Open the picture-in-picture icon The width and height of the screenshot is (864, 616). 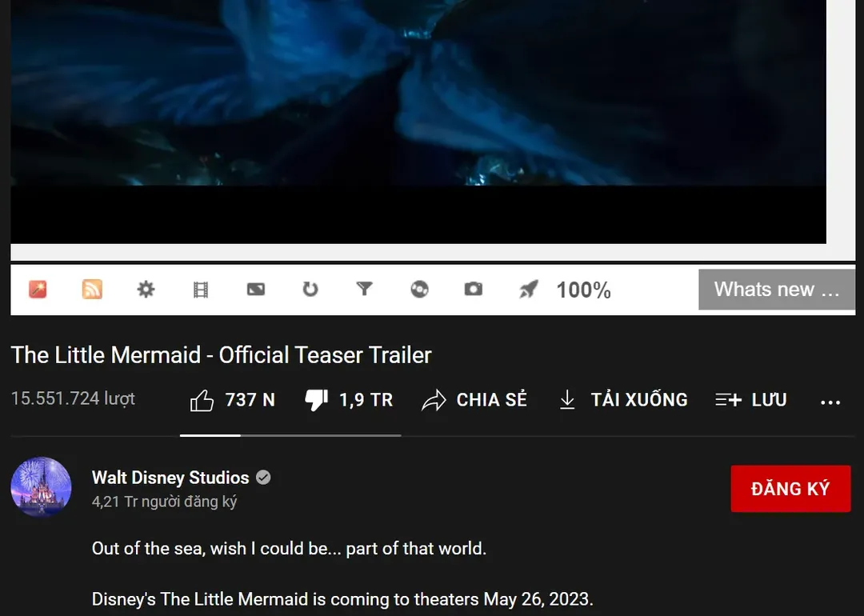tap(255, 290)
